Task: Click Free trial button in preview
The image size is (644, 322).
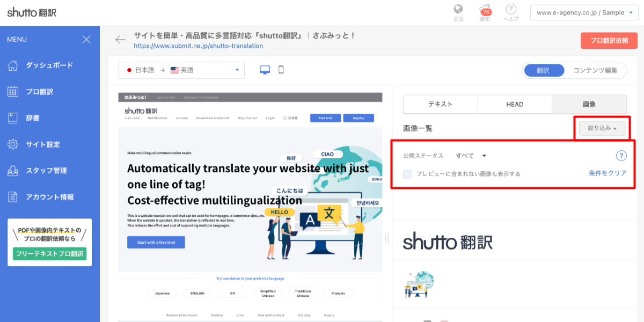Action: coord(325,118)
